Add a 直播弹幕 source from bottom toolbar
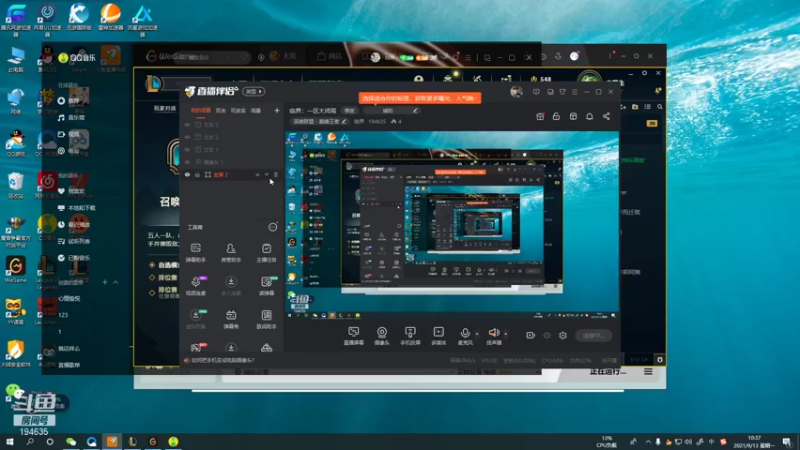 coord(353,336)
